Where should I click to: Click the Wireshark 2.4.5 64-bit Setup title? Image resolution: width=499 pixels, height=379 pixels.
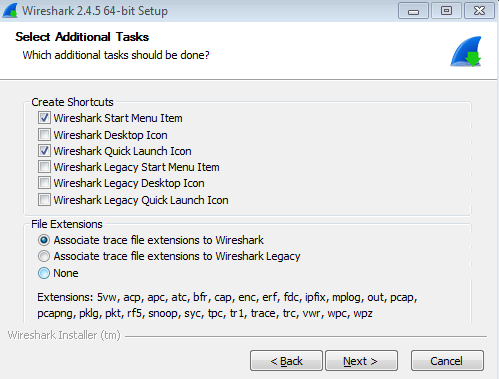coord(95,11)
